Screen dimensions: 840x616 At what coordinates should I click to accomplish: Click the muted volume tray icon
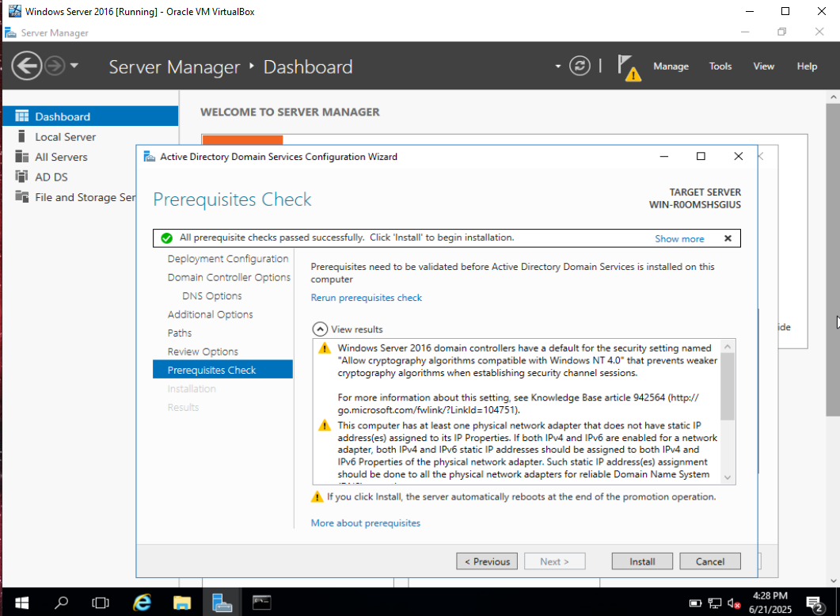tap(734, 603)
